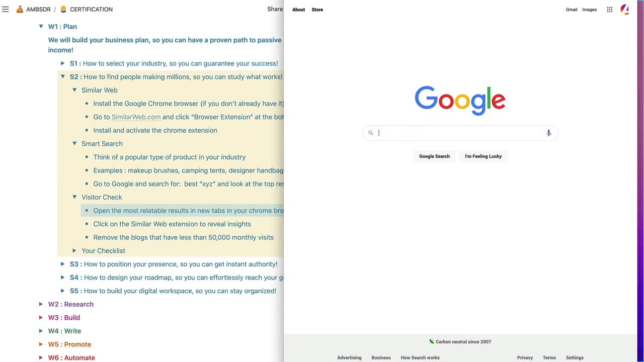The image size is (644, 362).
Task: Click the carbon neutral leaf icon
Action: [432, 341]
